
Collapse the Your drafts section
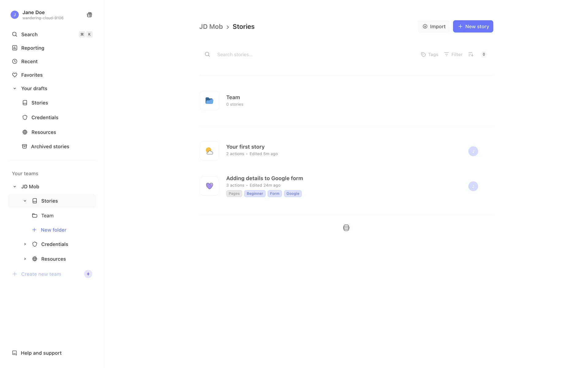click(x=14, y=88)
